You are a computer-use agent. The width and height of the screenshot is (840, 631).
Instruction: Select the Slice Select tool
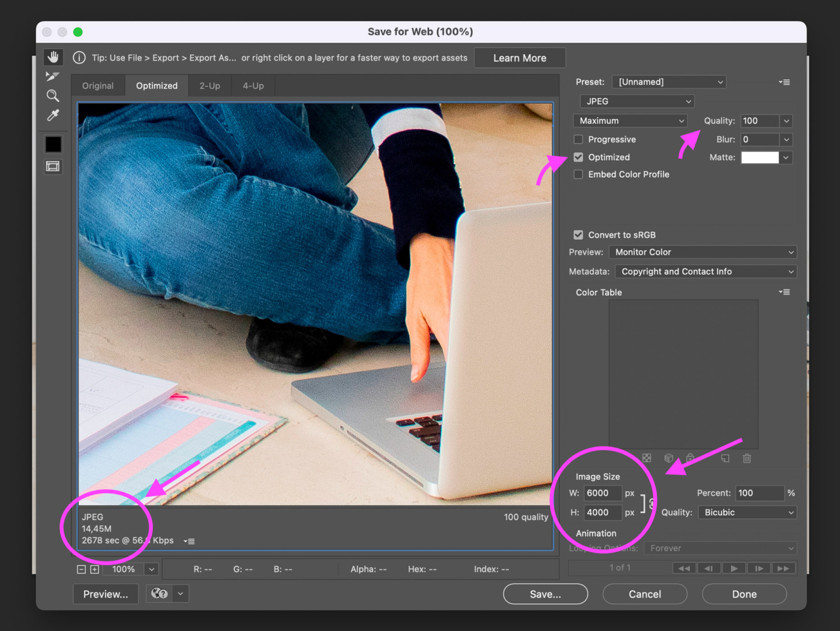point(53,76)
